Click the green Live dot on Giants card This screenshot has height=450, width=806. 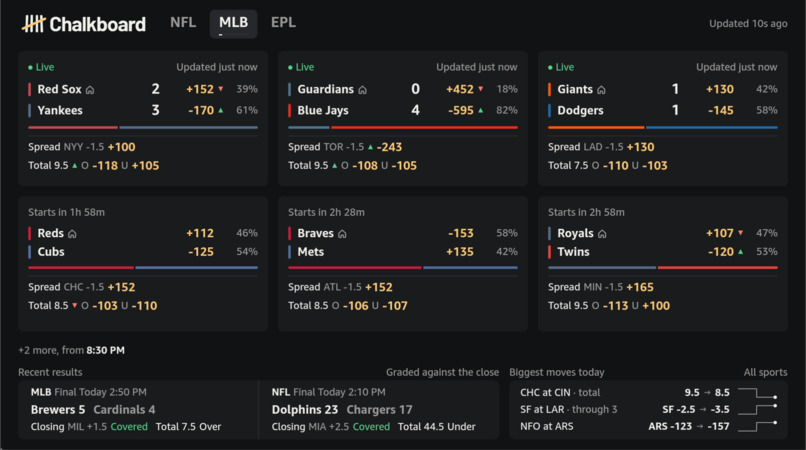(551, 67)
